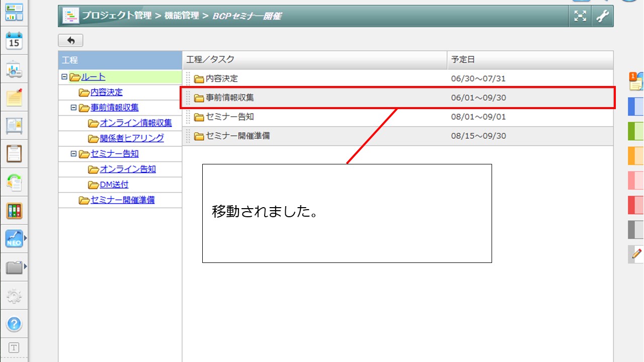Click BCPセミナー開催 in the breadcrumb
Viewport: 644px width, 362px height.
[x=247, y=16]
